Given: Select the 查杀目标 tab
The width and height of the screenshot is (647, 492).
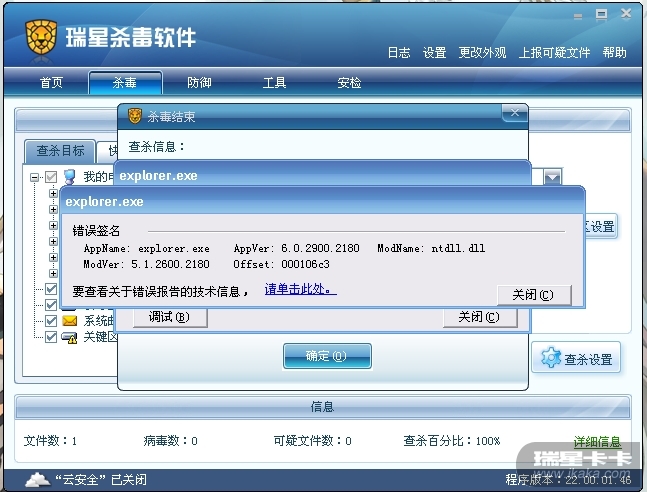Looking at the screenshot, I should click(x=60, y=151).
